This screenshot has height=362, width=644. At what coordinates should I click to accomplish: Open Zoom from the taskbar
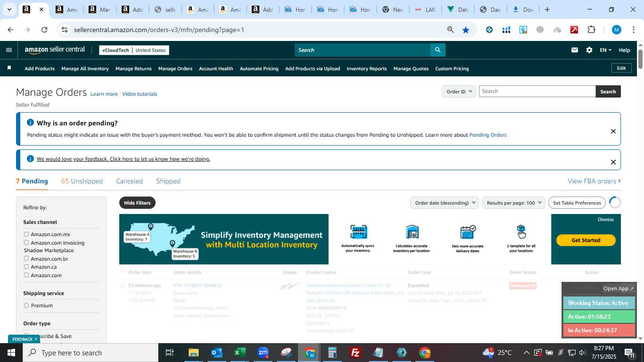click(x=263, y=353)
